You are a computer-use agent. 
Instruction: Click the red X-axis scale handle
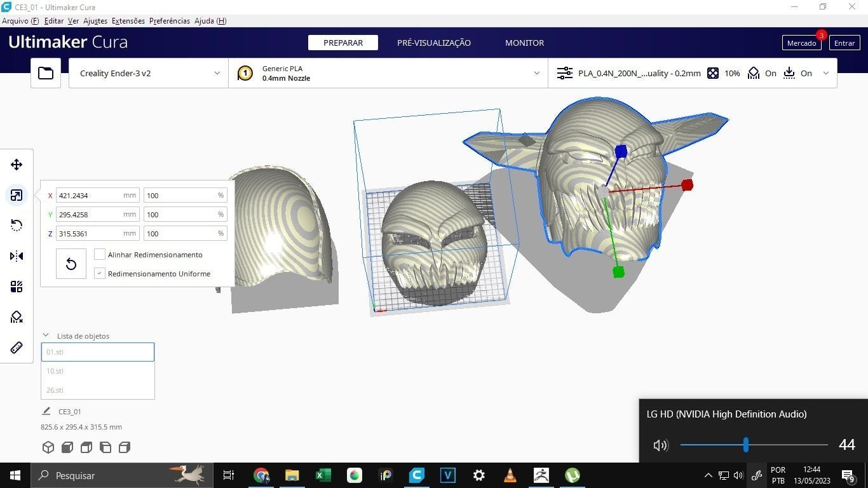tap(687, 185)
